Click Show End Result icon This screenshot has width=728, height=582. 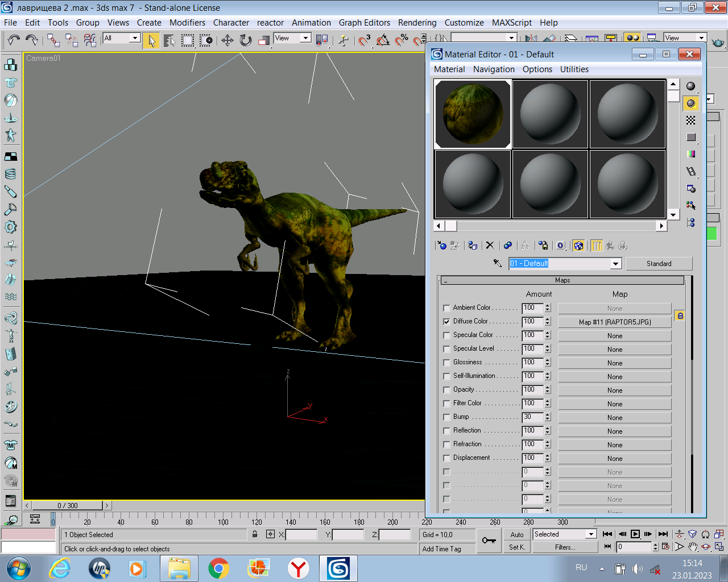pos(596,246)
